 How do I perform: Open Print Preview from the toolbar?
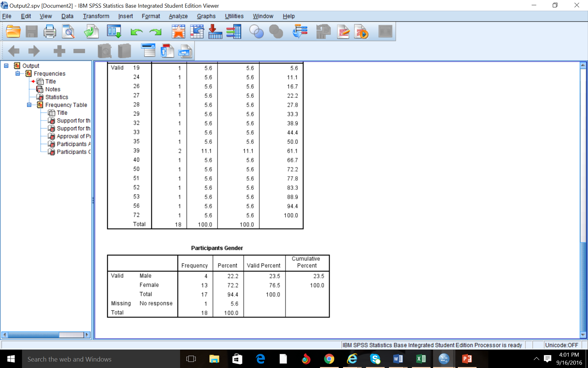68,31
